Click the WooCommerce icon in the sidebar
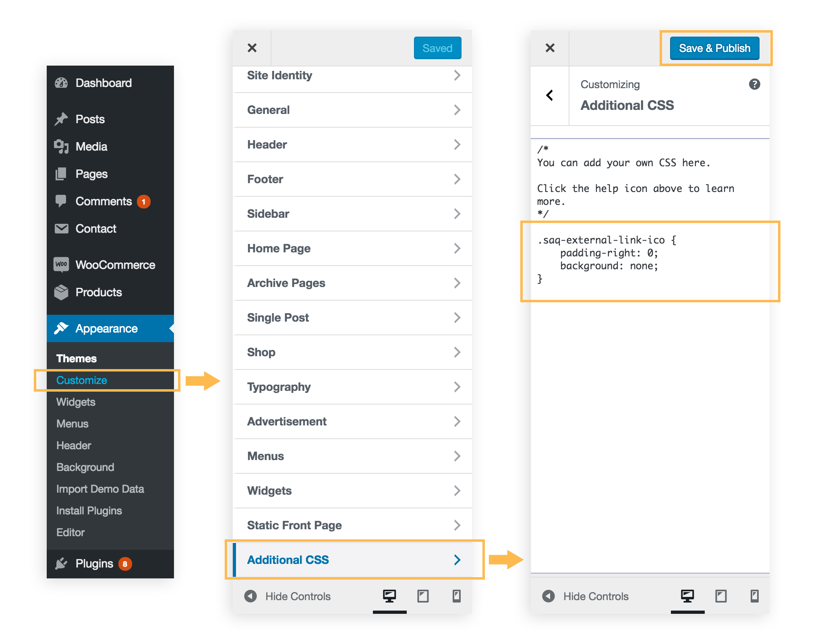This screenshot has height=644, width=832. click(x=61, y=264)
